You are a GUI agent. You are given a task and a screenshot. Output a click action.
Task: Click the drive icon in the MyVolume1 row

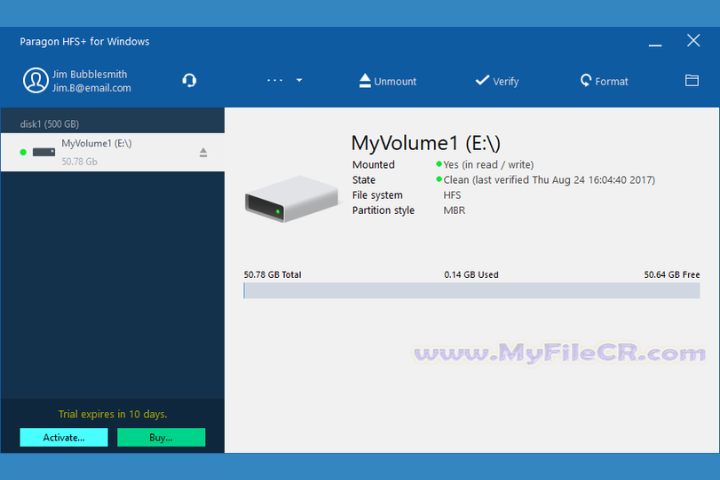click(x=44, y=152)
